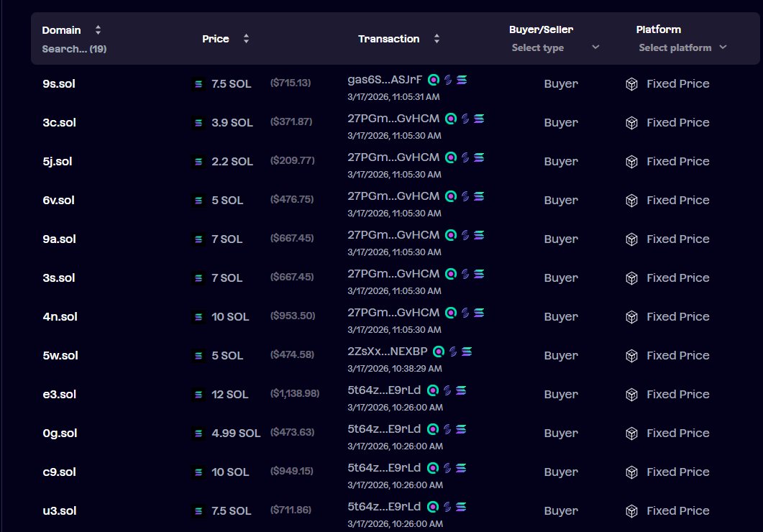This screenshot has height=532, width=763.
Task: Click Solscan icon in u3.sol row
Action: [x=433, y=507]
